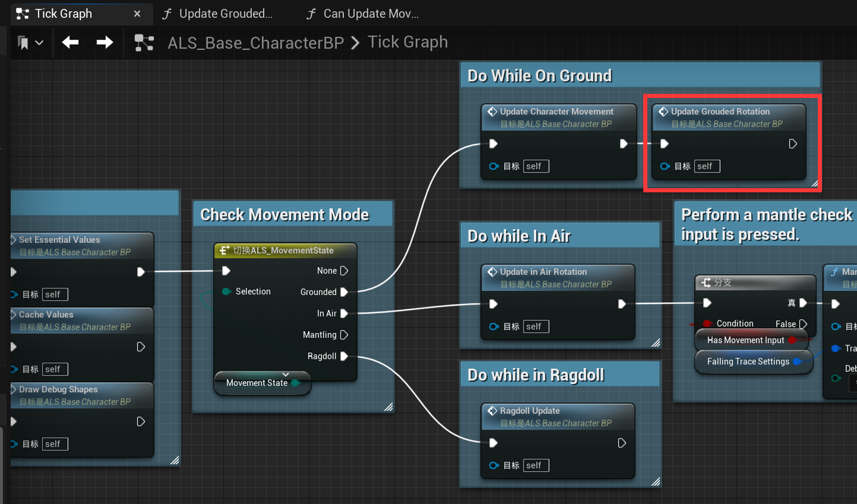
Task: Select the Falling Trace Settings variable node
Action: (754, 362)
